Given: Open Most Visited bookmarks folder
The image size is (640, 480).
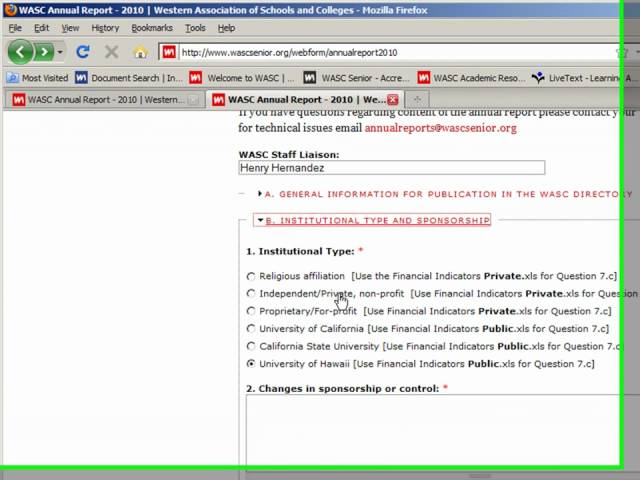Looking at the screenshot, I should tap(37, 78).
